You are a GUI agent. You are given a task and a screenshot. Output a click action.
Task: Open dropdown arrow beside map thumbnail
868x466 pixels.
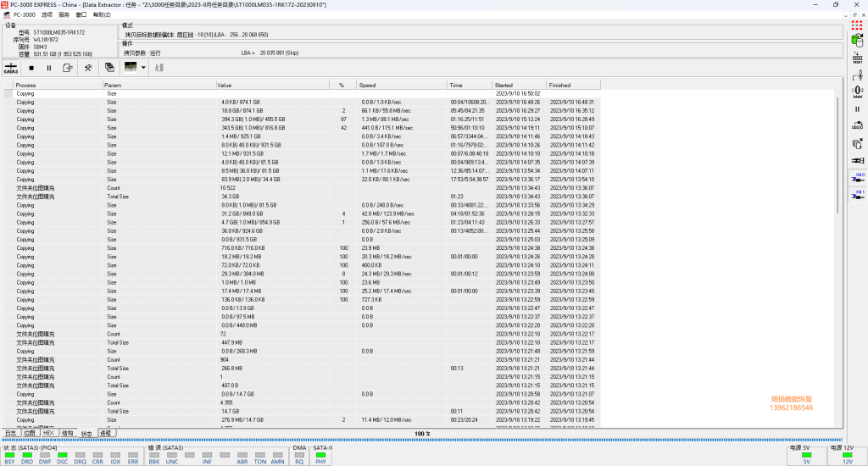coord(143,68)
